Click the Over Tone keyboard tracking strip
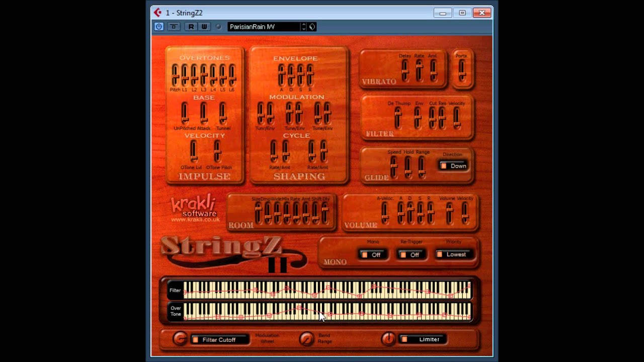Screen dimensions: 644x362 coord(327,311)
